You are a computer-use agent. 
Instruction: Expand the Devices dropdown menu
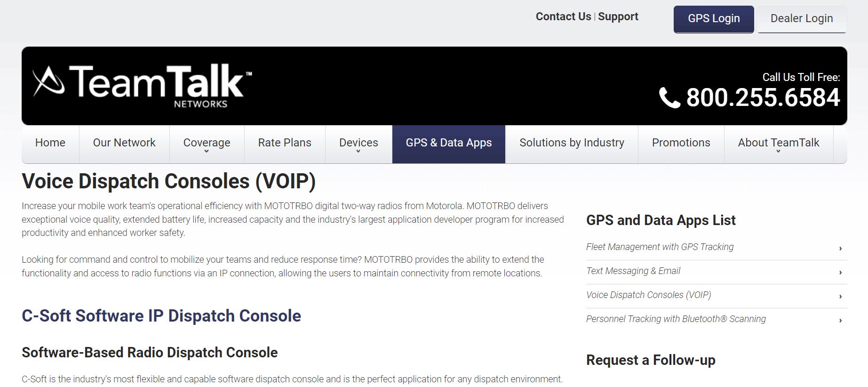pos(358,143)
